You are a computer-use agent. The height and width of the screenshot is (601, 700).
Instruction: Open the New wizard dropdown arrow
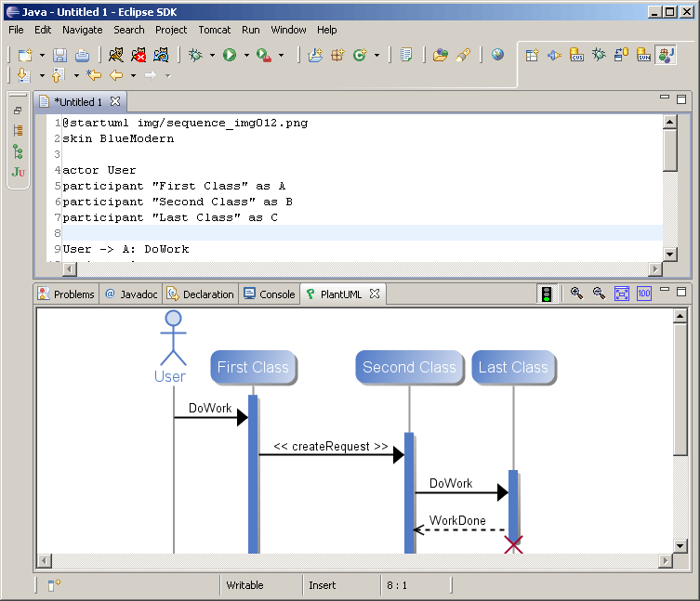42,56
